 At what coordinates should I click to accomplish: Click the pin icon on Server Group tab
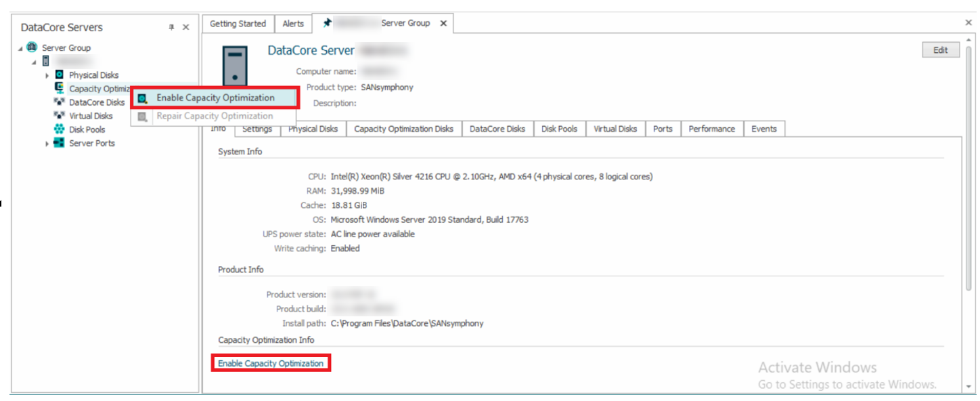pos(328,23)
